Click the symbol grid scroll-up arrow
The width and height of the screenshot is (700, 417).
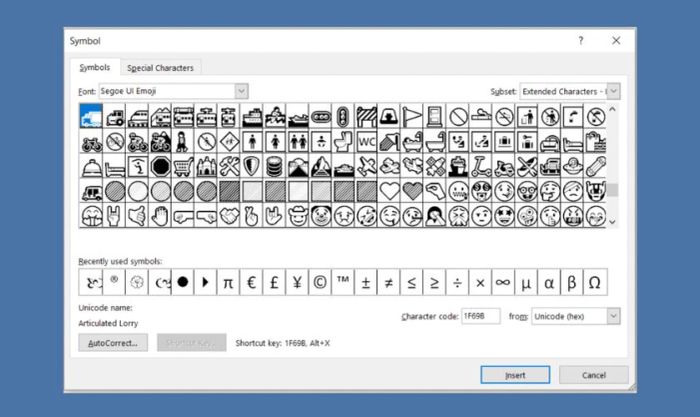pos(612,109)
